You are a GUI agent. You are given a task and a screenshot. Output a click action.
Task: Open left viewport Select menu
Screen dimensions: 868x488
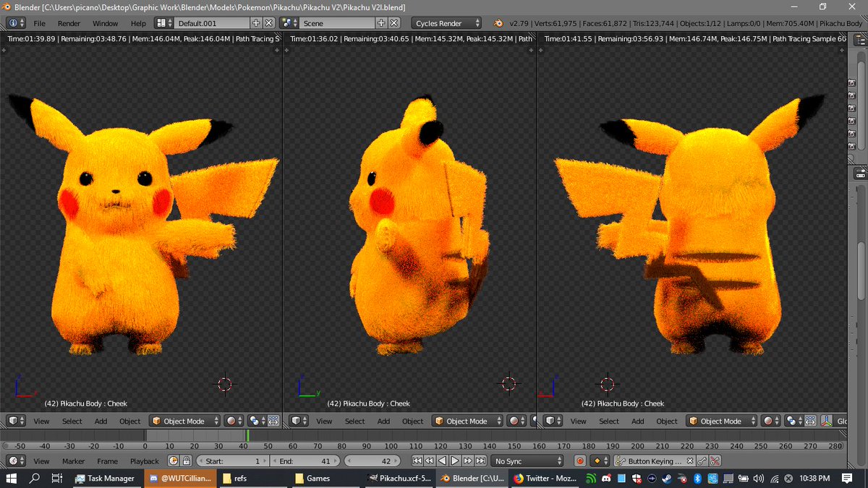[72, 421]
